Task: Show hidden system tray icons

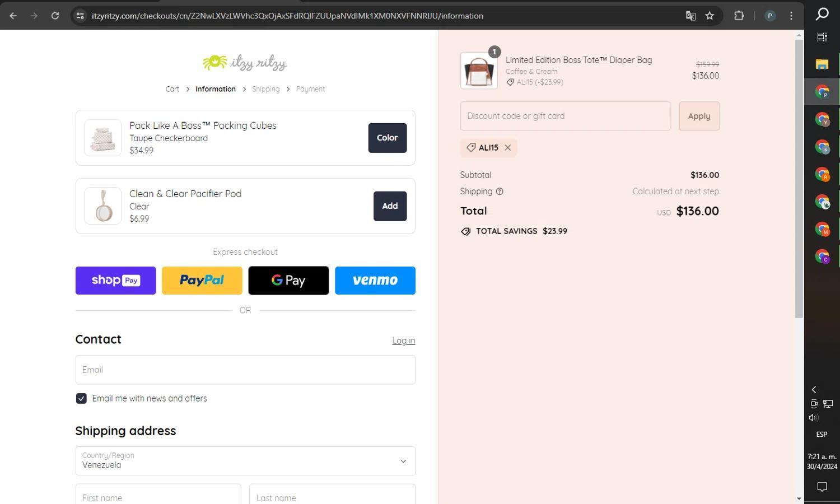Action: (814, 390)
